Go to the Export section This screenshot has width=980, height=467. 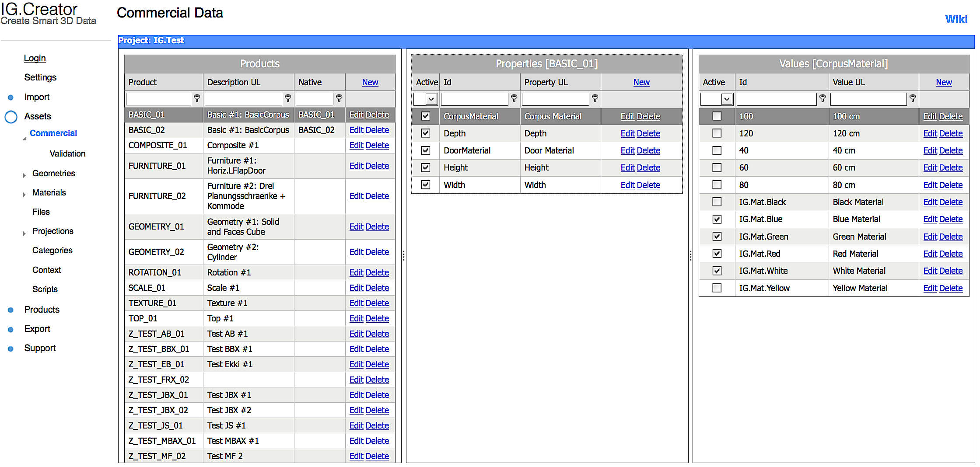(x=37, y=329)
